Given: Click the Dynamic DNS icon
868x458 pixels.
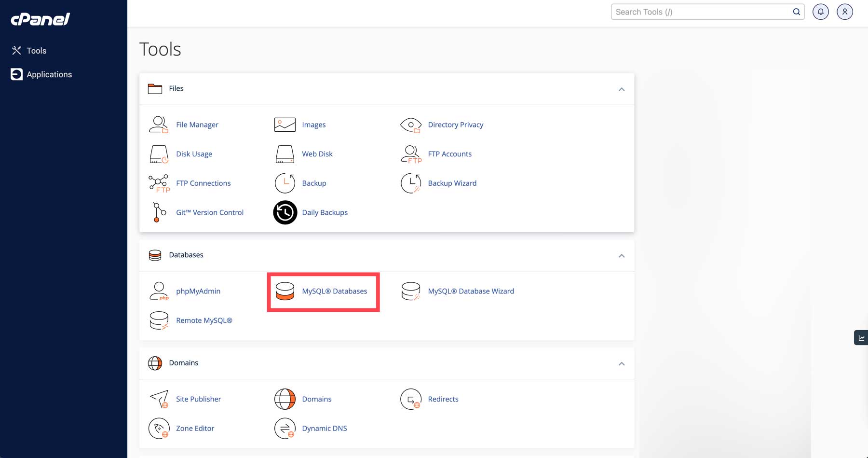Looking at the screenshot, I should coord(285,428).
